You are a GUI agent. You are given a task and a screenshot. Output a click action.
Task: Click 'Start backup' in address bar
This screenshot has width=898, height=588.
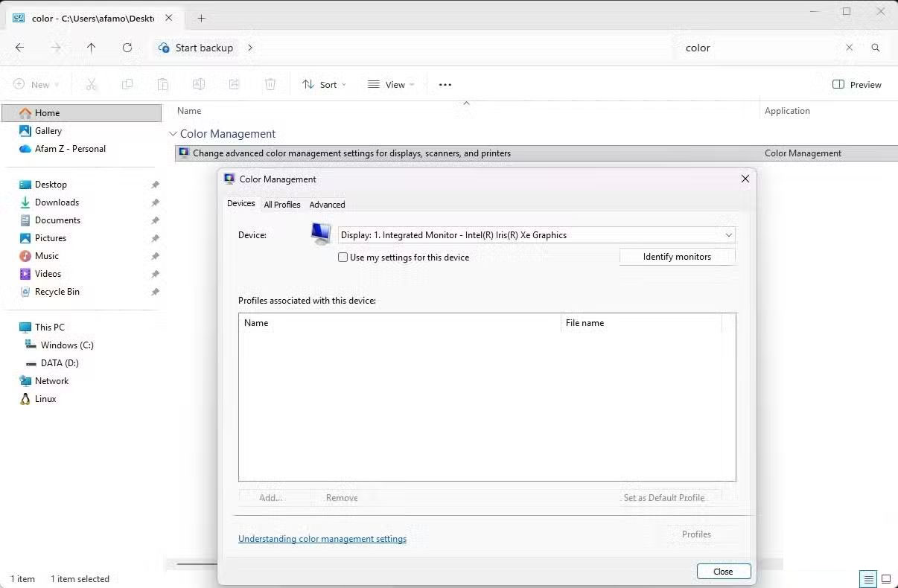tap(204, 48)
